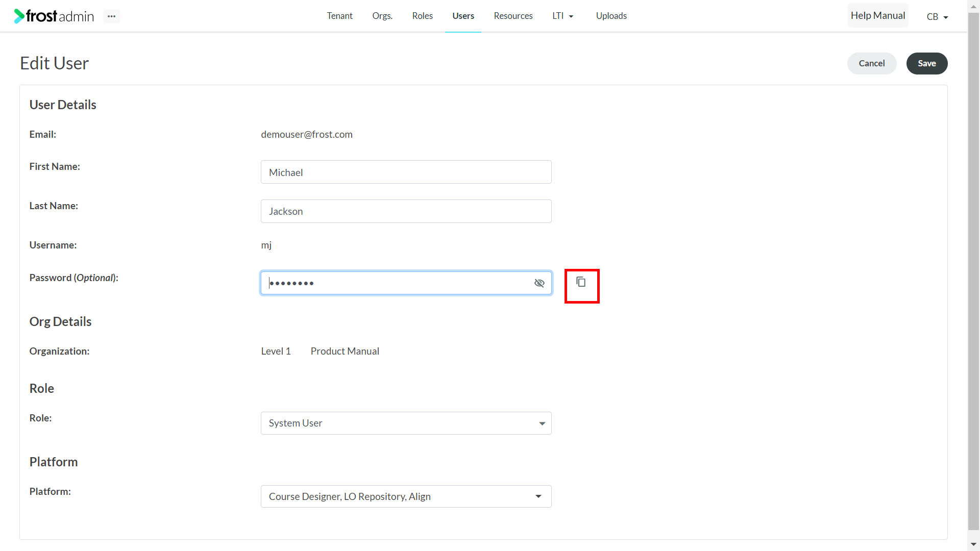The width and height of the screenshot is (980, 551).
Task: Save the user changes
Action: pyautogui.click(x=927, y=63)
